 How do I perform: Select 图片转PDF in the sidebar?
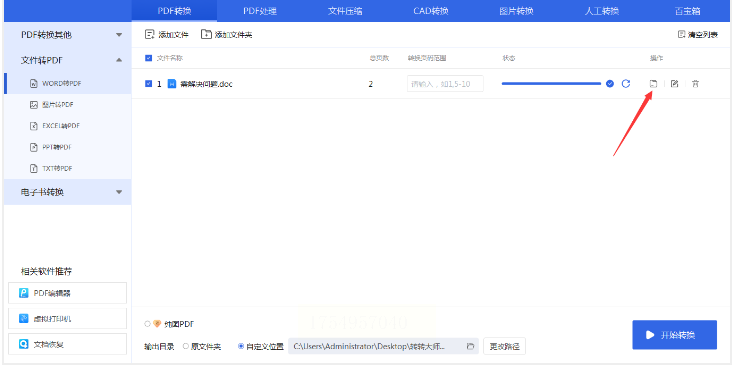tap(68, 105)
